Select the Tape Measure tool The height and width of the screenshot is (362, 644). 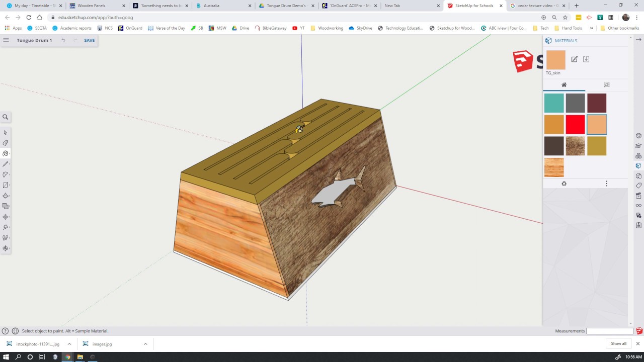point(6,227)
